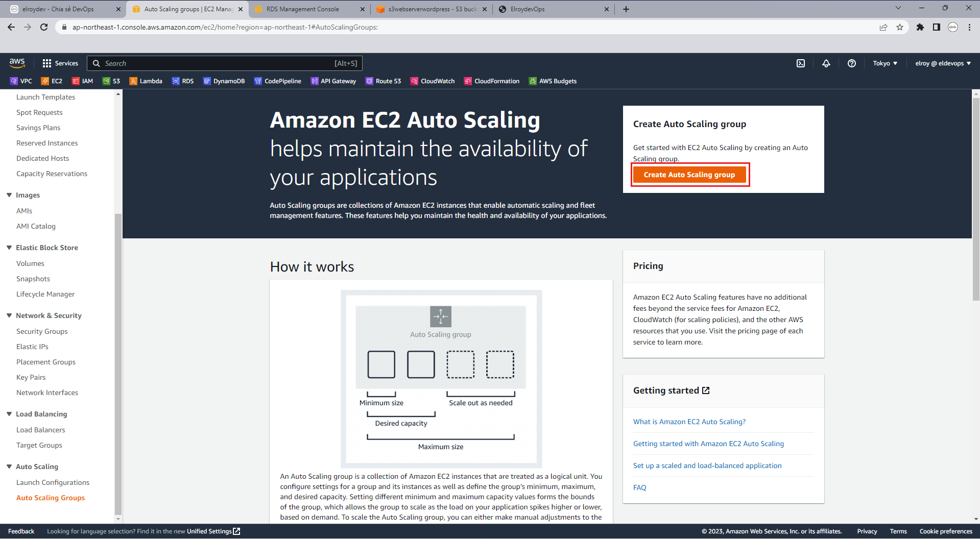Open the CloudWatch shortcut

tap(433, 81)
